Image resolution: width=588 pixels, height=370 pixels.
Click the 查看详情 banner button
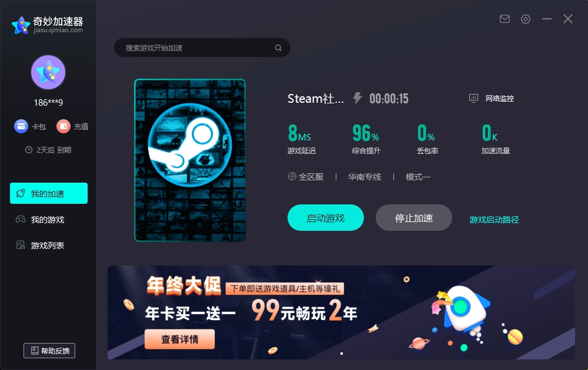pos(179,339)
